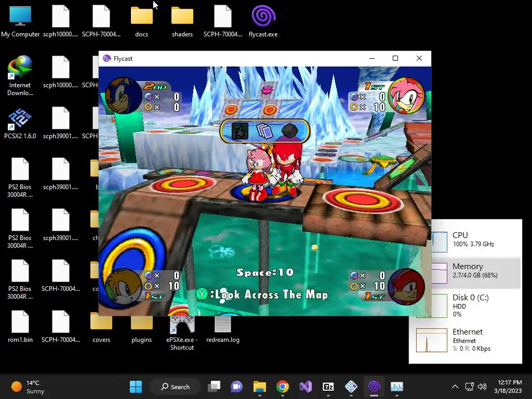Open File Explorer from taskbar
The height and width of the screenshot is (399, 532).
click(x=260, y=387)
